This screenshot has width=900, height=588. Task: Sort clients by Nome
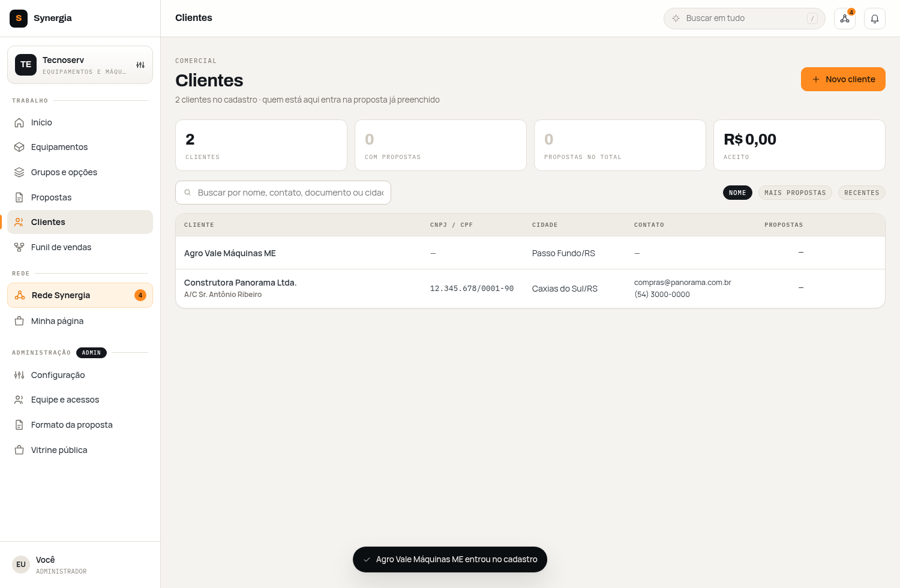click(737, 193)
